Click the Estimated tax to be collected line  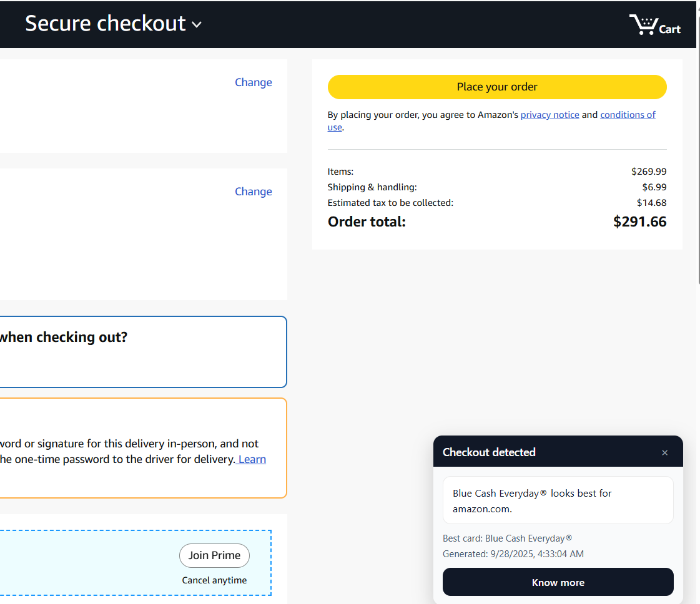(390, 203)
